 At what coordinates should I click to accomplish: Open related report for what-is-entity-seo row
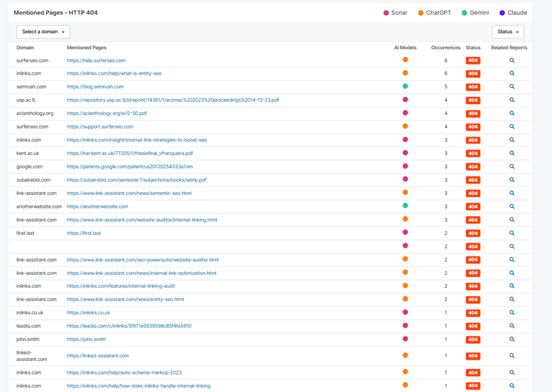click(512, 73)
